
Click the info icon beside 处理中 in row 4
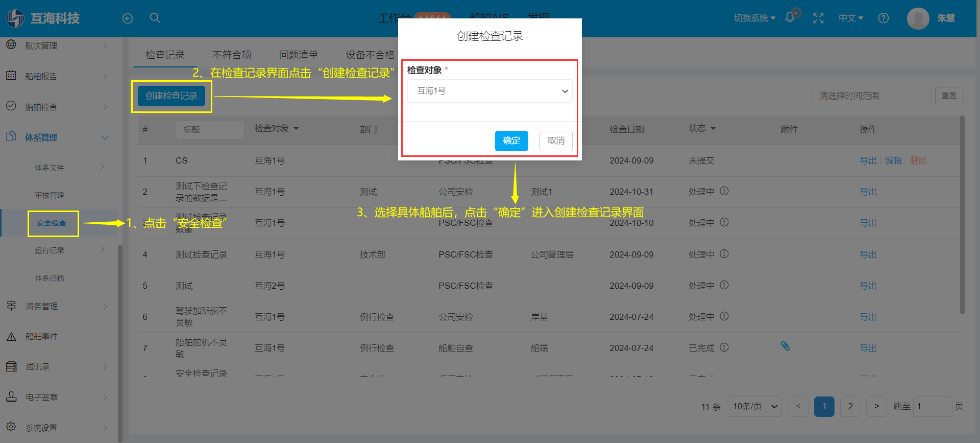click(x=724, y=254)
